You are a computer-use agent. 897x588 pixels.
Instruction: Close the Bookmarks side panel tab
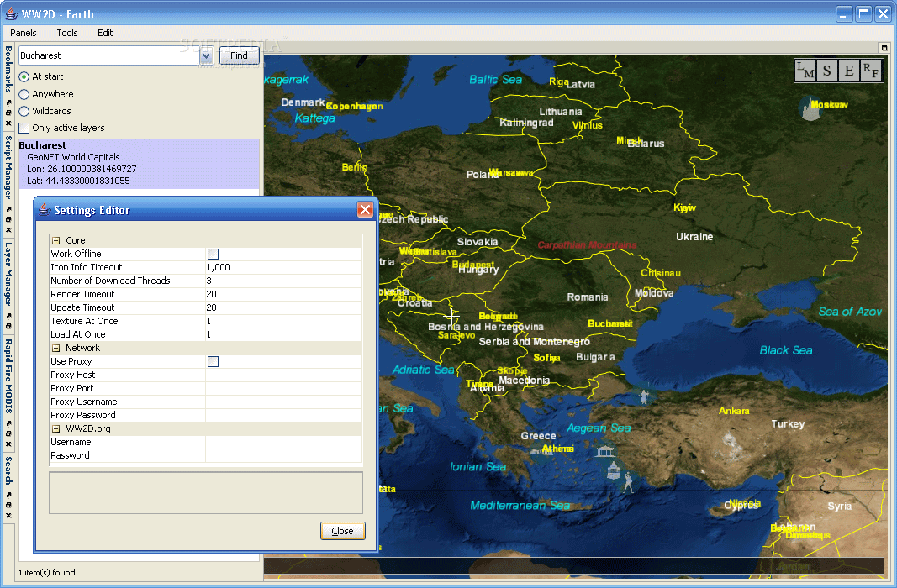click(8, 123)
